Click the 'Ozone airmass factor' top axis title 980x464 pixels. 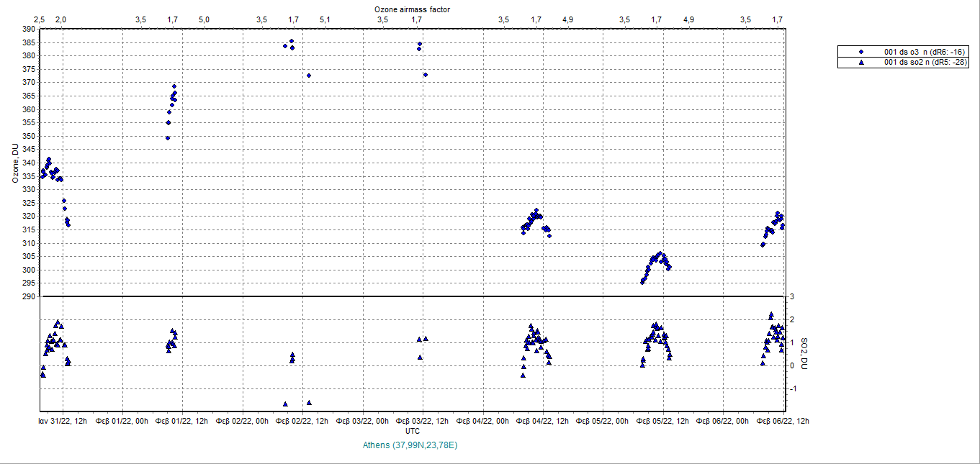pos(413,9)
